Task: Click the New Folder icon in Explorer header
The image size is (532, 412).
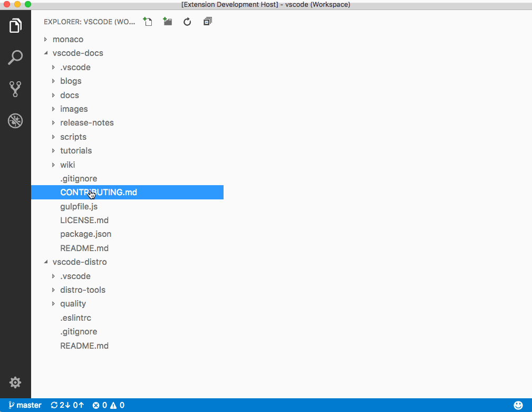Action: [x=167, y=22]
